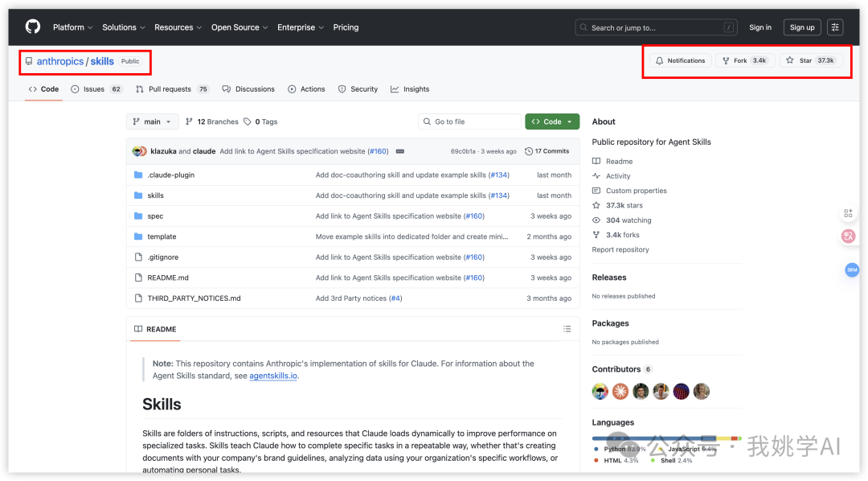Screen dimensions: 868x481
Task: Expand the Platform menu in header
Action: coord(73,27)
